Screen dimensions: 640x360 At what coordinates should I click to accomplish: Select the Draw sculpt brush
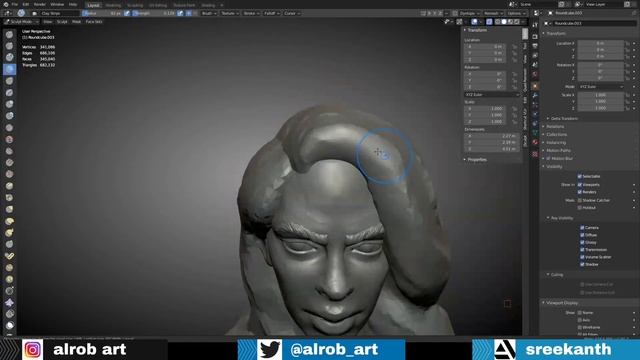pos(9,35)
